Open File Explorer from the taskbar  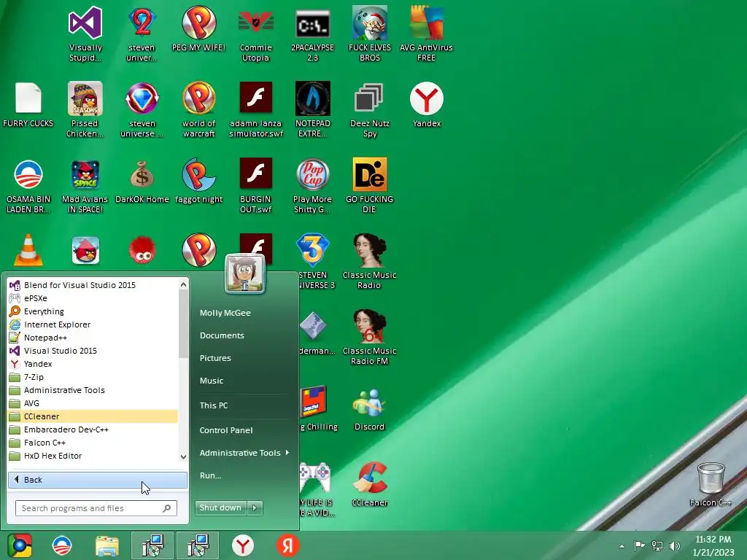point(107,545)
